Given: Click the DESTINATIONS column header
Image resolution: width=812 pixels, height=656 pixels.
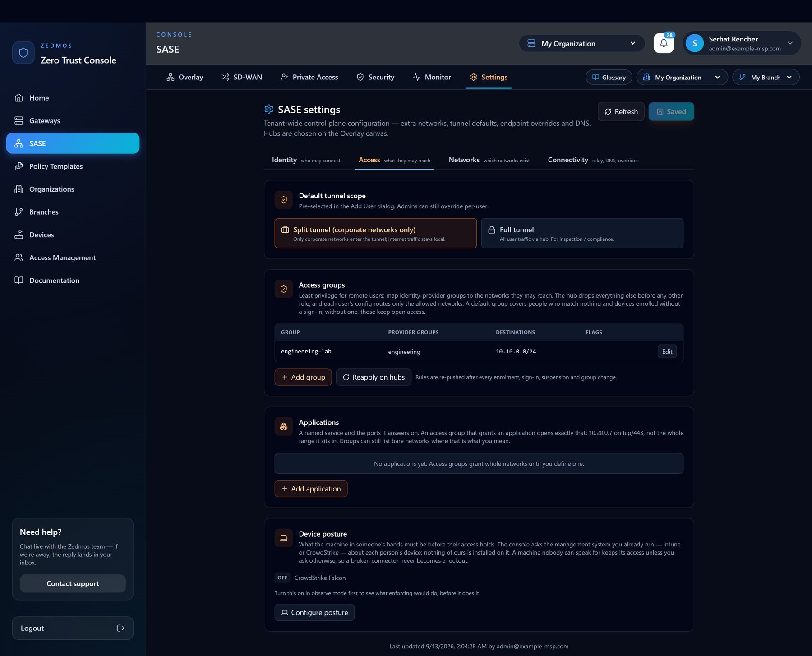Looking at the screenshot, I should 515,332.
